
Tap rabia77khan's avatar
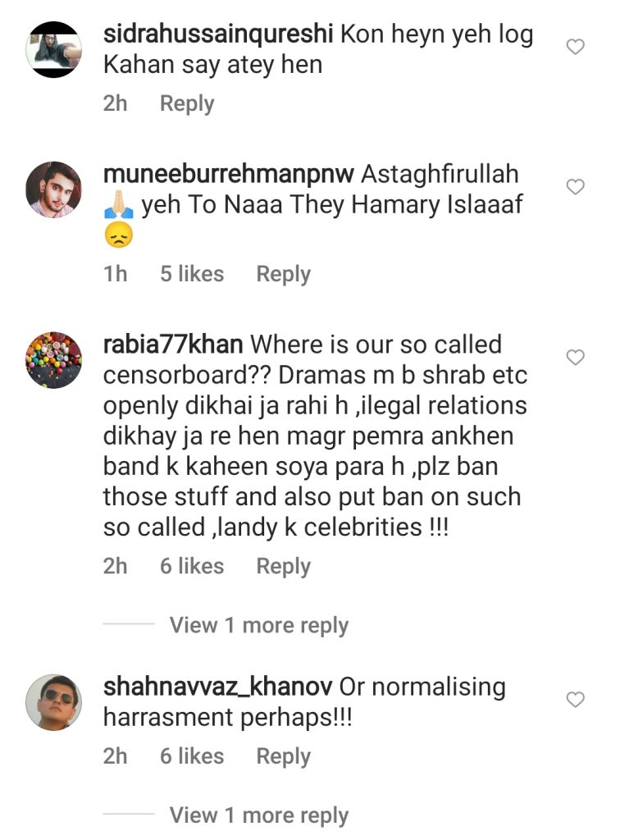(54, 359)
